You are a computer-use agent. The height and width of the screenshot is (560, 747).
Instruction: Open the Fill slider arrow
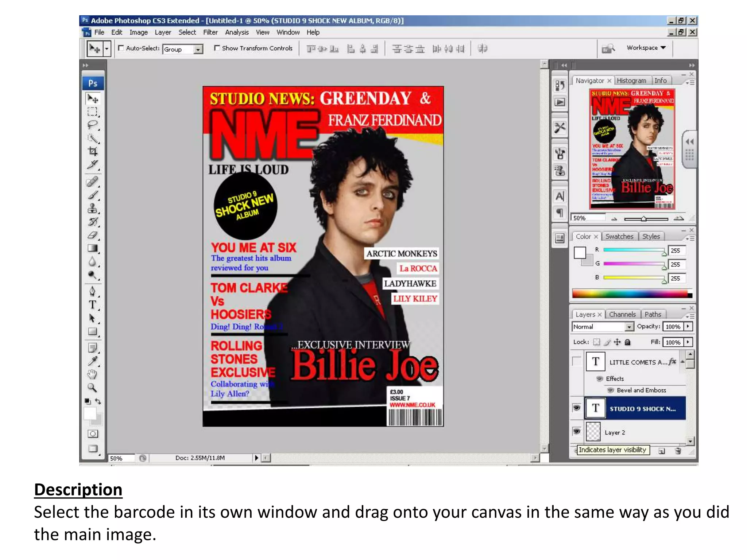pyautogui.click(x=688, y=342)
